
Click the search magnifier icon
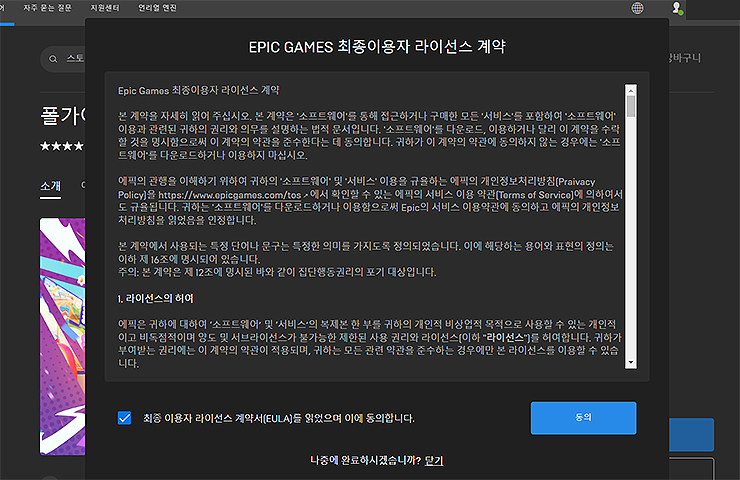coord(53,59)
